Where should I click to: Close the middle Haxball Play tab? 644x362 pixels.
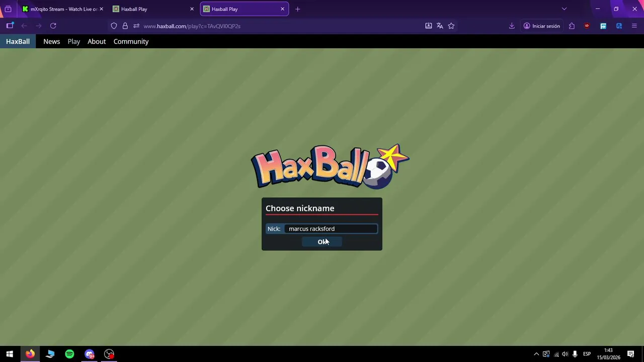coord(192,9)
